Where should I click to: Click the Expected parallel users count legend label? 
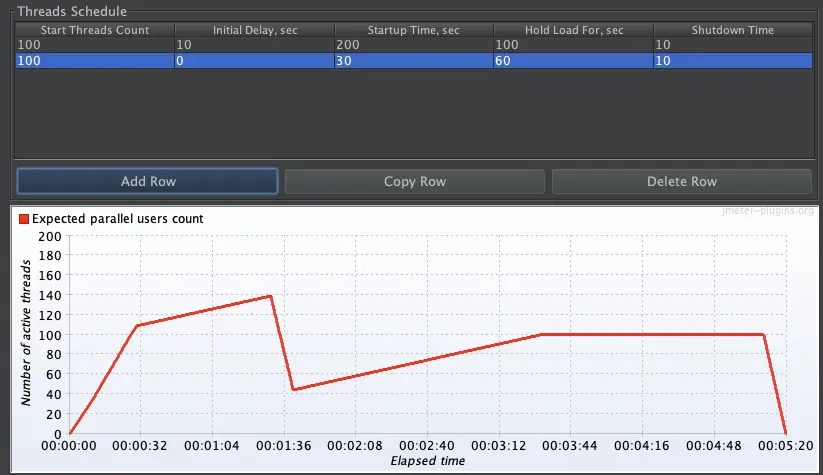click(x=118, y=219)
